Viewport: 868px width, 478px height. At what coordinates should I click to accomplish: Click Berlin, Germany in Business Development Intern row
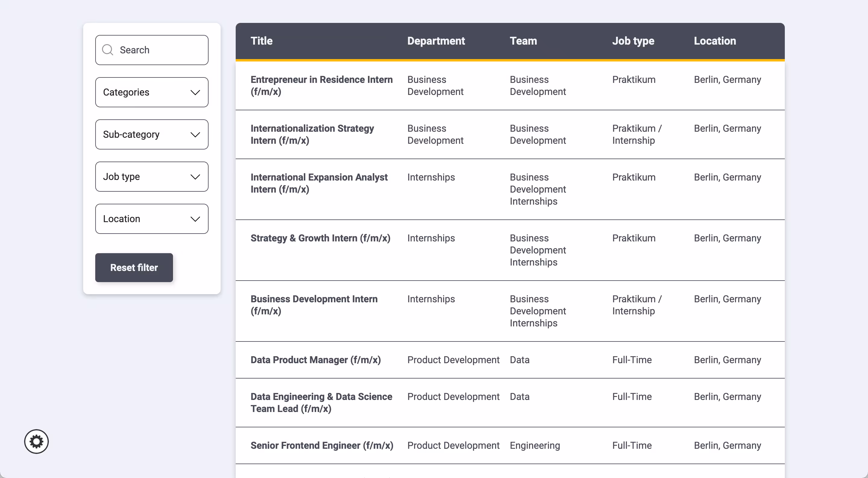[728, 299]
